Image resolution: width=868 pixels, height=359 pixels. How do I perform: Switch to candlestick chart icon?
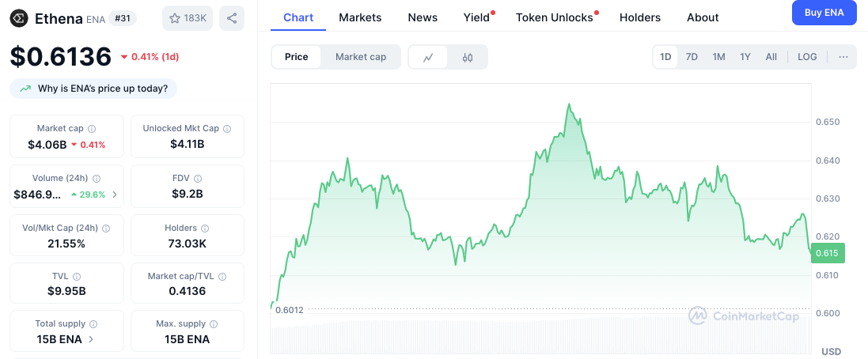468,57
